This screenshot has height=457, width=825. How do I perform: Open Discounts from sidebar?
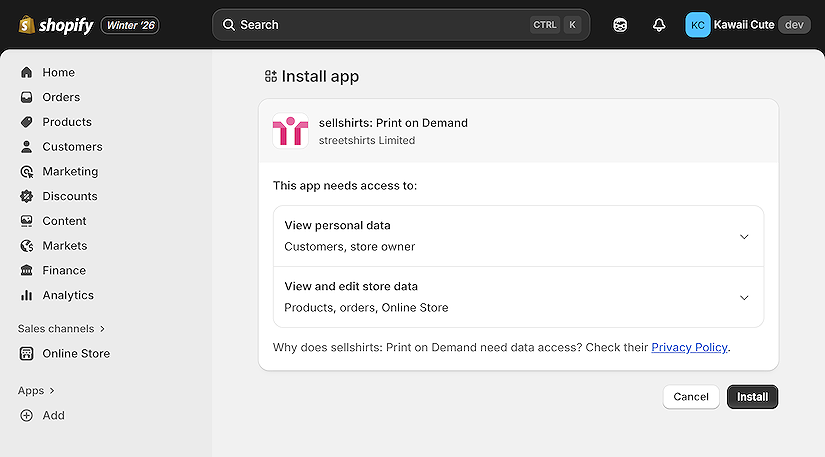coord(70,196)
